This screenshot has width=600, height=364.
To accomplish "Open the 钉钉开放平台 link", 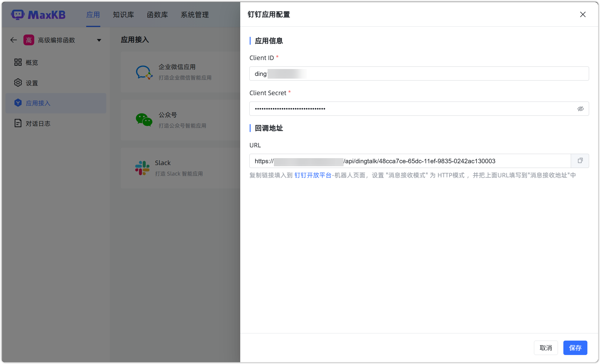I will pos(313,175).
